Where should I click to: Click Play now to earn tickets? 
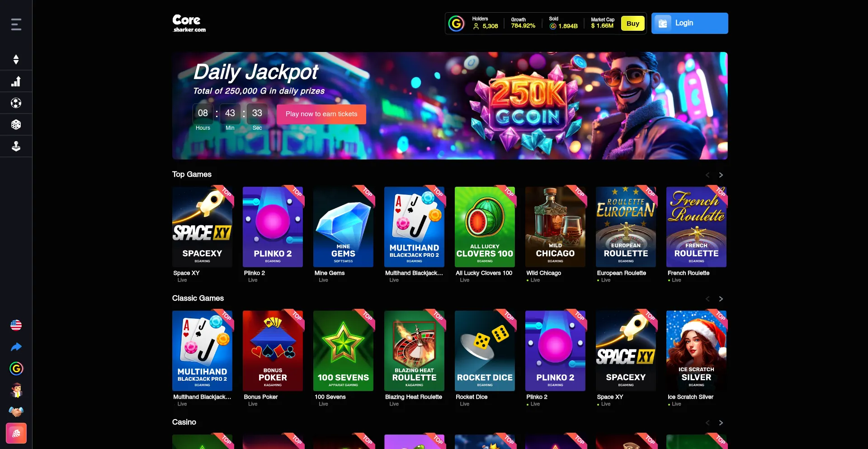pos(321,114)
